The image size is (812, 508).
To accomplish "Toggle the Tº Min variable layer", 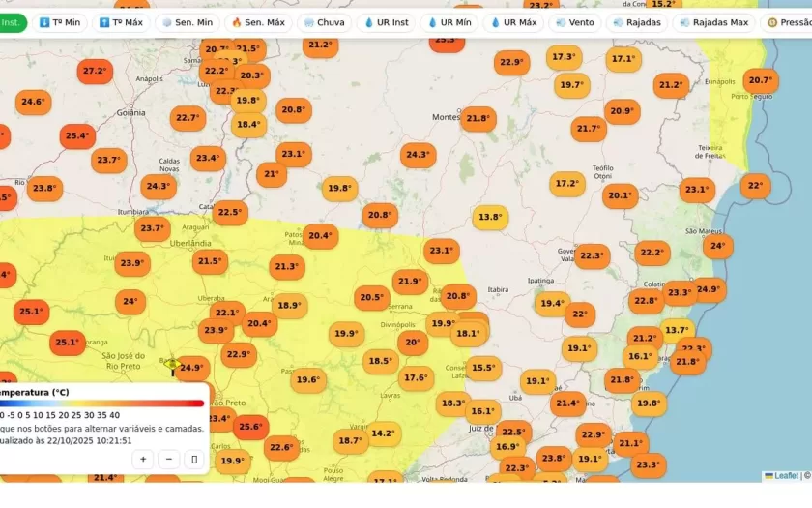I will [60, 22].
